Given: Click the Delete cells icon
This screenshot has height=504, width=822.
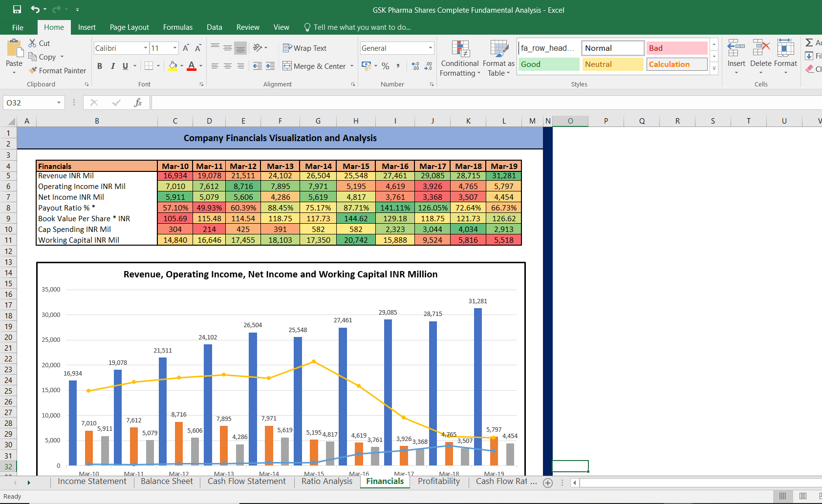Looking at the screenshot, I should click(x=761, y=48).
